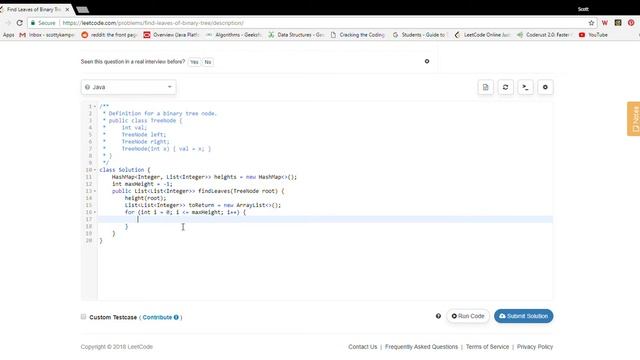Viewport: 640px width, 360px height.
Task: Click the line with height(root);
Action: click(x=145, y=198)
